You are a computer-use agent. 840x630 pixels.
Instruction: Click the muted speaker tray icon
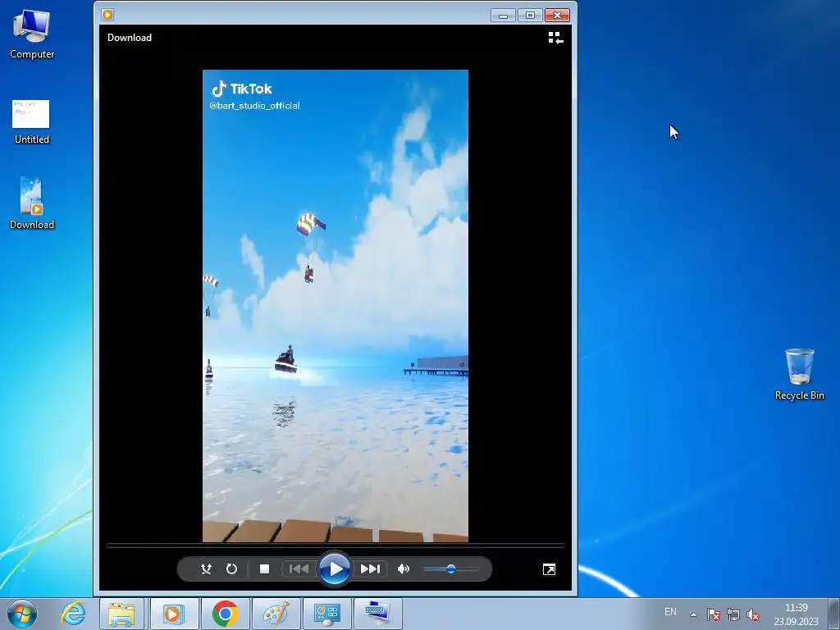753,614
